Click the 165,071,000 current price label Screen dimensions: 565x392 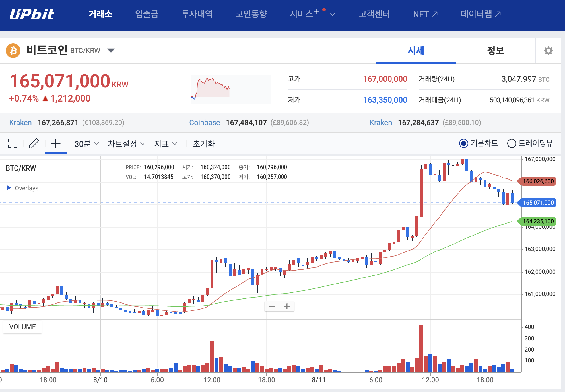pyautogui.click(x=538, y=203)
